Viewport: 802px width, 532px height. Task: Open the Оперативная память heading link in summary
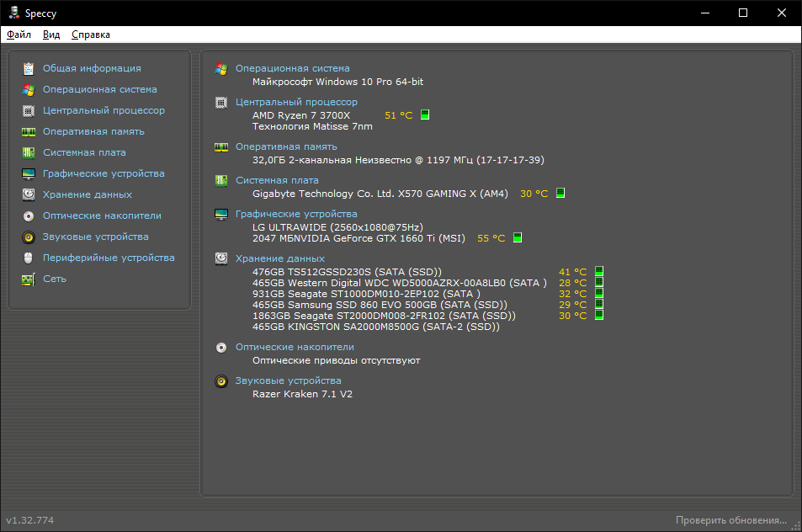(x=286, y=146)
